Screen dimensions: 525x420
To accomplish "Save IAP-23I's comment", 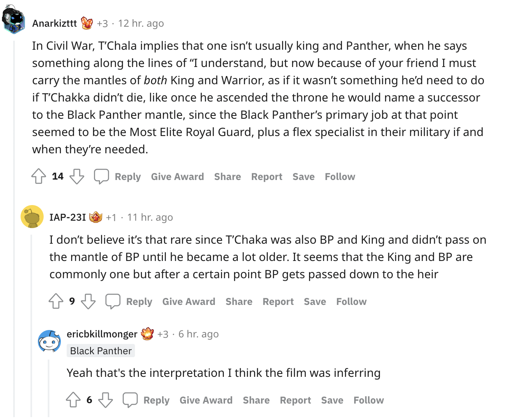I will [315, 302].
